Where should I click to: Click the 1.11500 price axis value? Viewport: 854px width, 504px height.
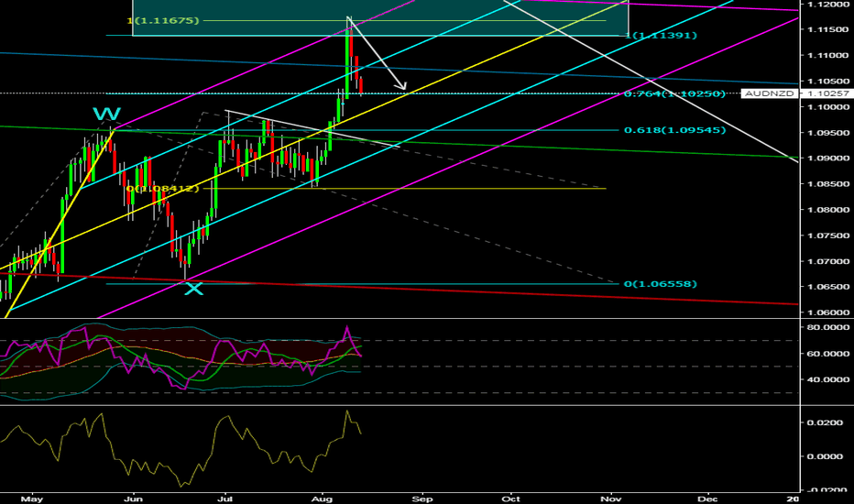828,29
